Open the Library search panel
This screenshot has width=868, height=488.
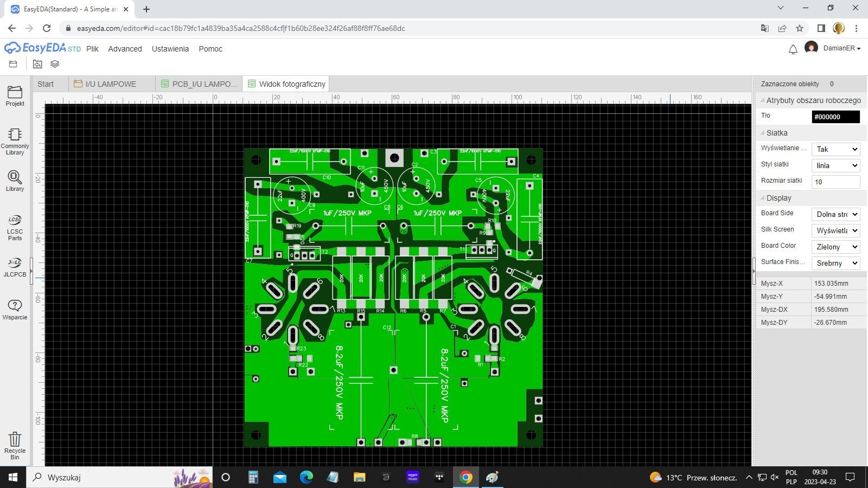tap(15, 181)
